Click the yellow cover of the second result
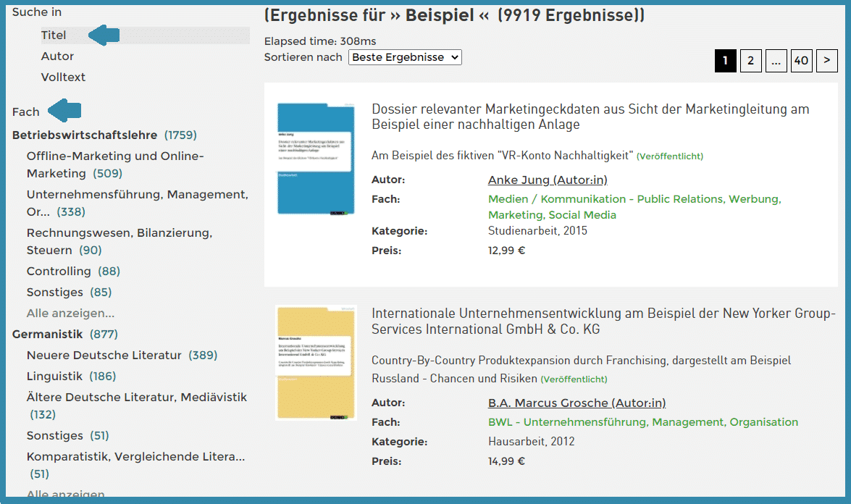This screenshot has height=504, width=851. pos(315,361)
